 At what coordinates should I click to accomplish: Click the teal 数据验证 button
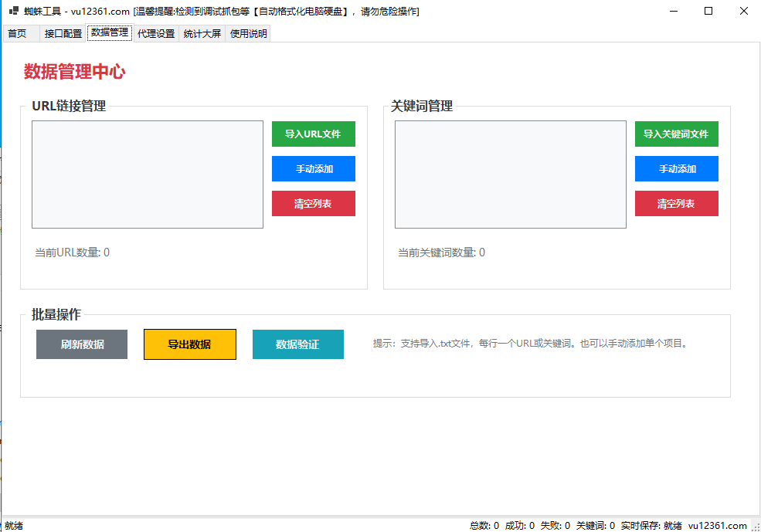tap(297, 344)
